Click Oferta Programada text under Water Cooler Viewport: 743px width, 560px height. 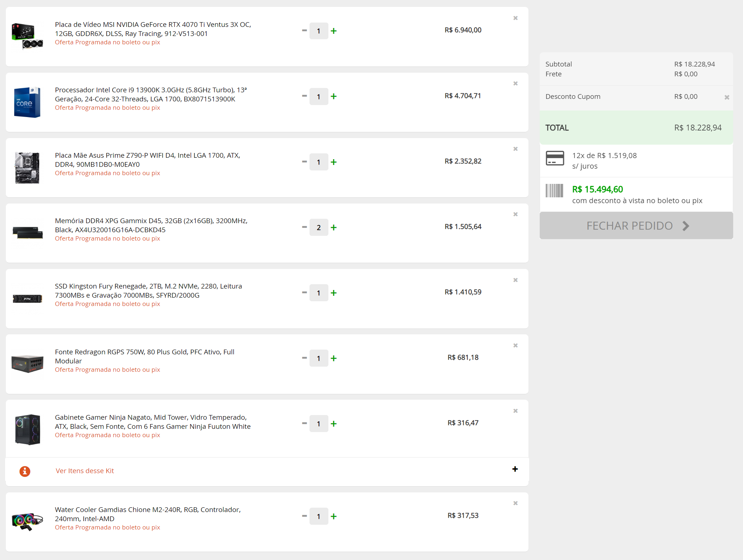coord(108,527)
